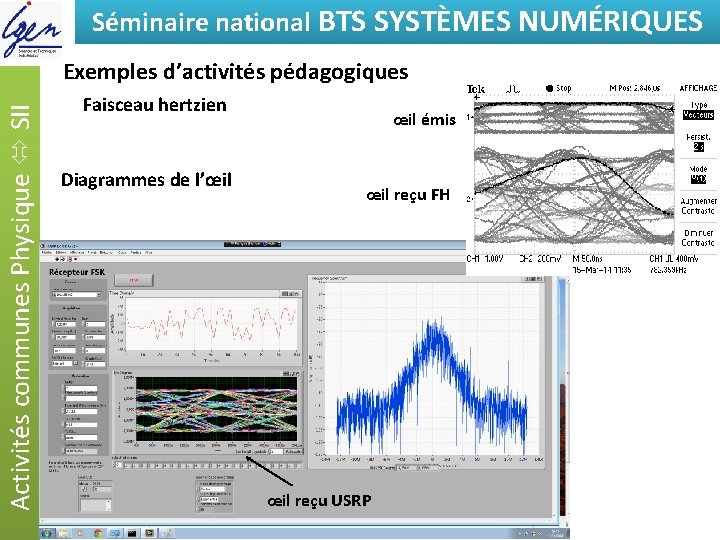720x540 pixels.
Task: Click the Pause toolbar icon
Action: [76, 259]
